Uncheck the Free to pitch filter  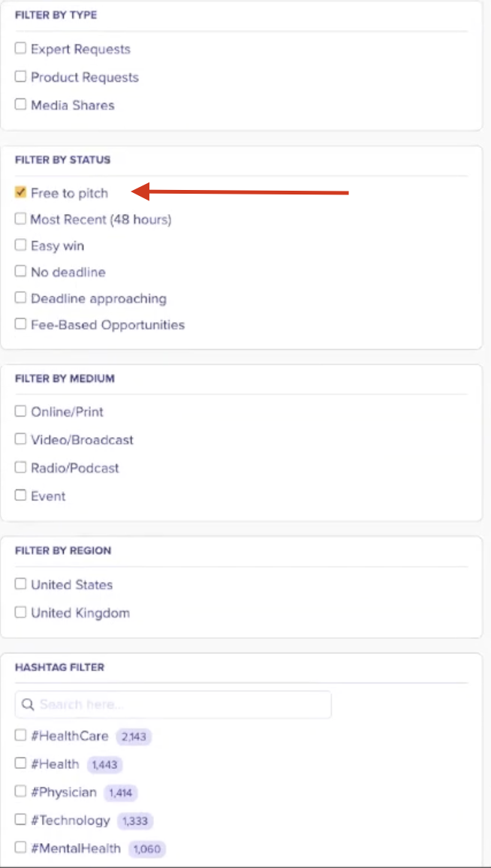click(20, 193)
